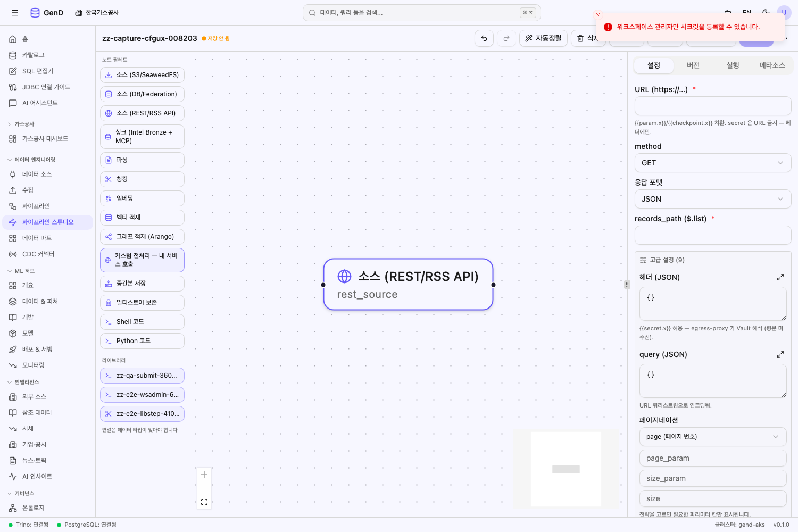Open 홈 in the sidebar
The image size is (798, 532).
[x=48, y=39]
